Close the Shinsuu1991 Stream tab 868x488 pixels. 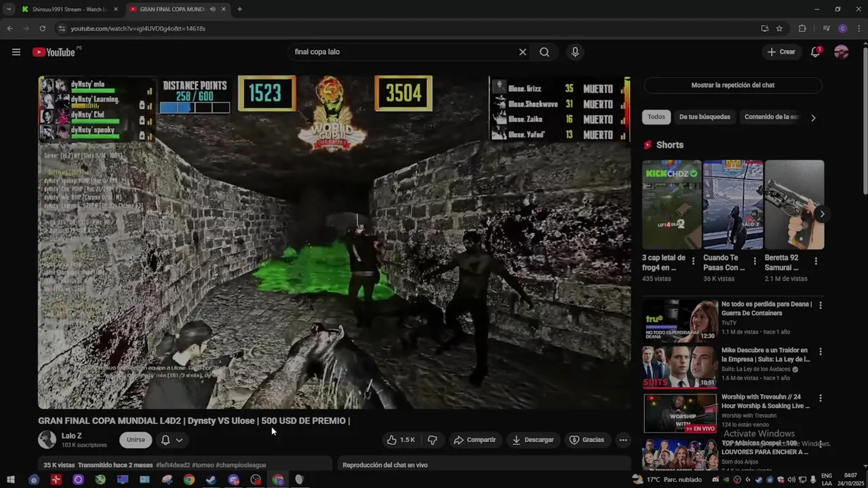point(116,9)
